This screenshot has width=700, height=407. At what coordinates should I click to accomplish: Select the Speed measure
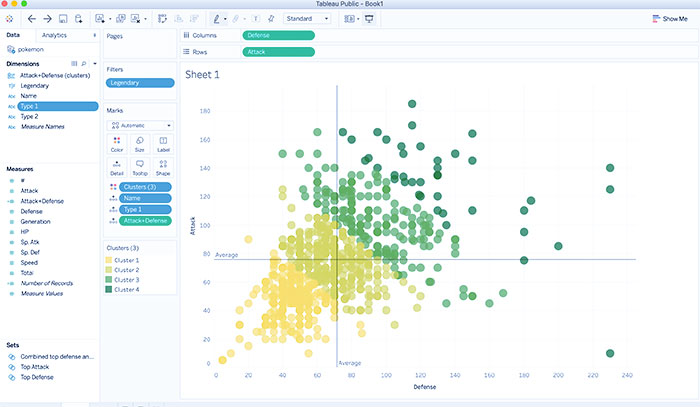pyautogui.click(x=29, y=263)
